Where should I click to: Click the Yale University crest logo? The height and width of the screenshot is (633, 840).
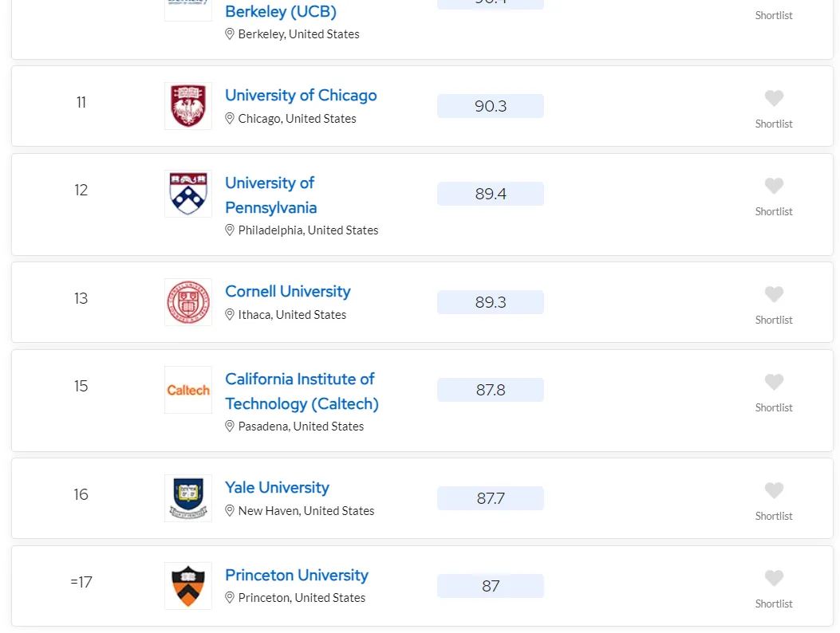pos(188,498)
